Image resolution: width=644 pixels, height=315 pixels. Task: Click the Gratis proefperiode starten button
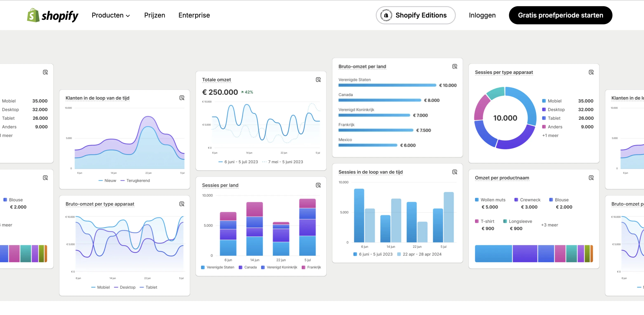560,15
